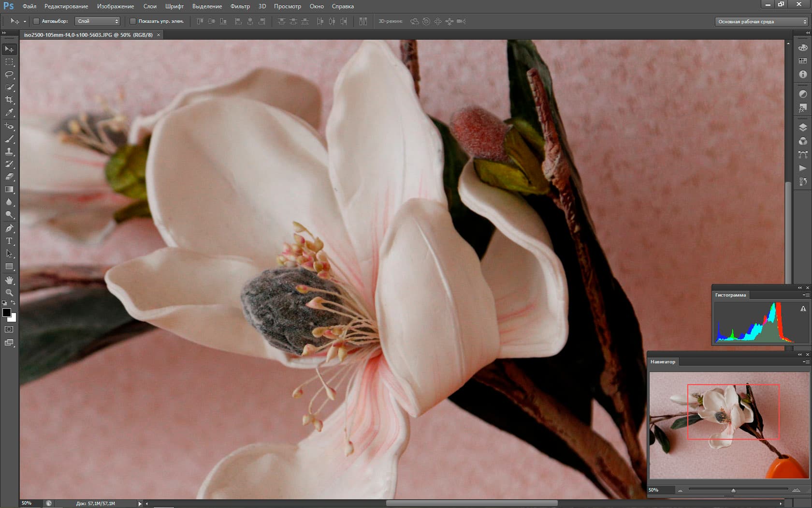The image size is (812, 508).
Task: Select the Hand tool
Action: [9, 280]
